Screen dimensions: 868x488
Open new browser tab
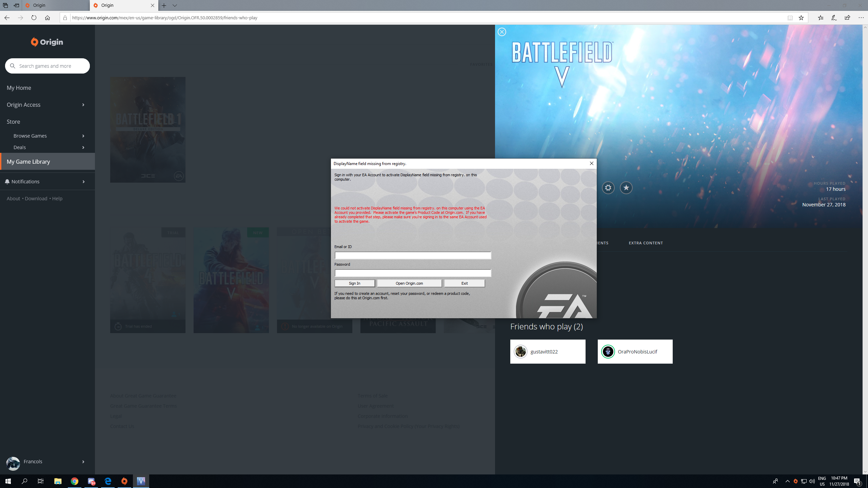tap(164, 5)
